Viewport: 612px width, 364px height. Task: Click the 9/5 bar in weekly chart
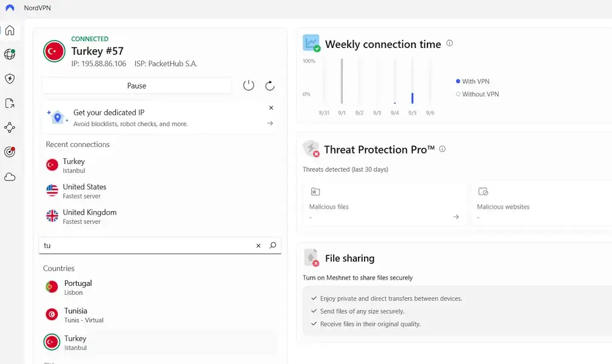pos(412,98)
